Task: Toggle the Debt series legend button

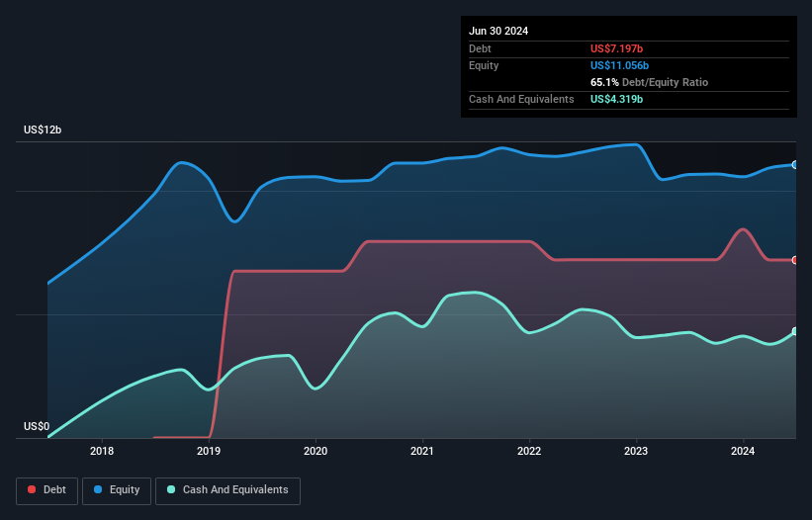Action: [47, 490]
